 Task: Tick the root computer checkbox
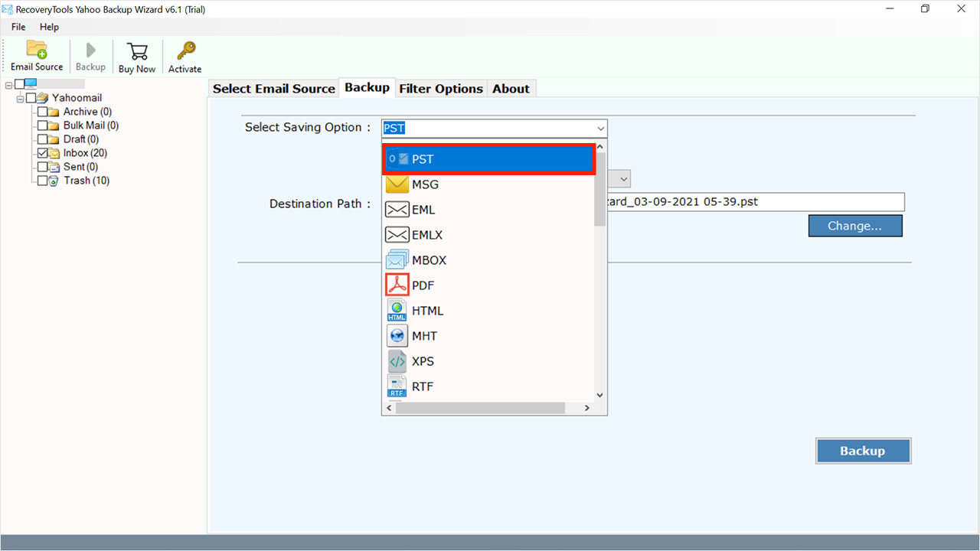tap(19, 84)
